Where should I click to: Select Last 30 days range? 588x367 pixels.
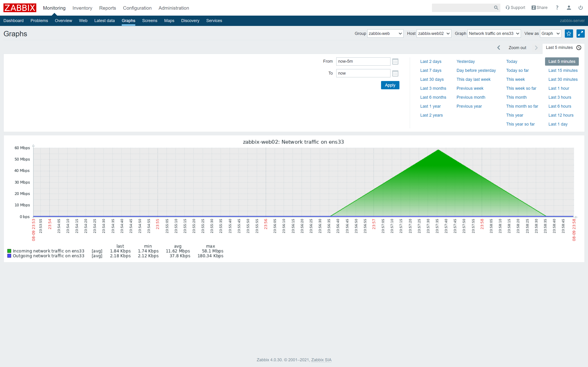432,79
